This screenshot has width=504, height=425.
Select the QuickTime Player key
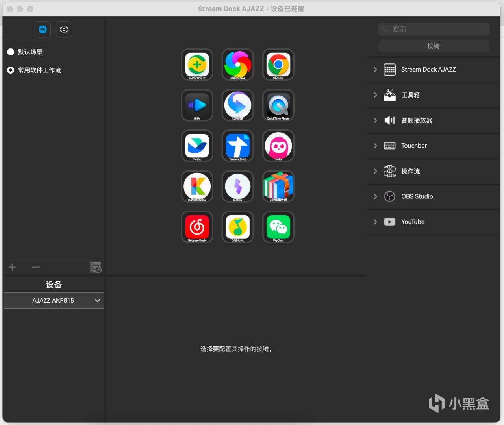(278, 105)
